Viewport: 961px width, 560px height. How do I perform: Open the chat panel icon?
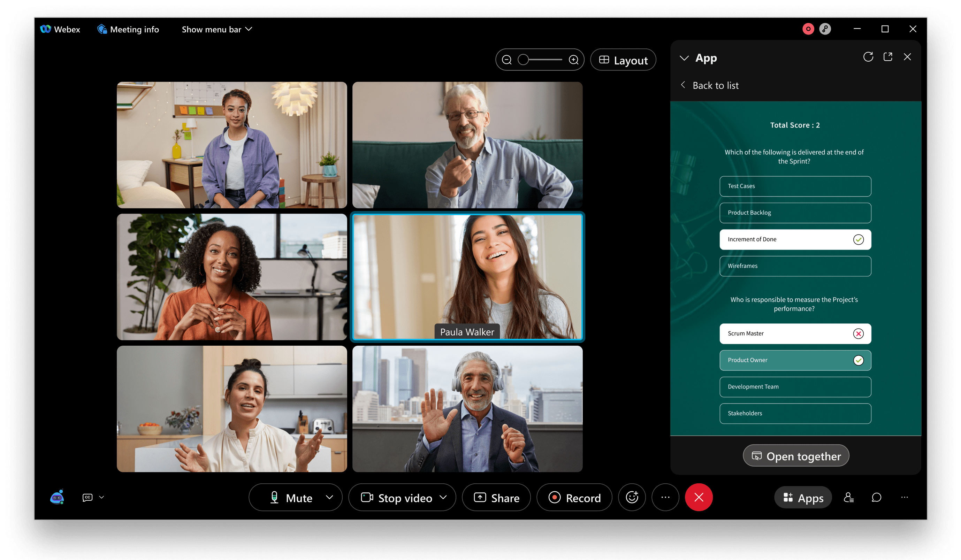coord(877,497)
